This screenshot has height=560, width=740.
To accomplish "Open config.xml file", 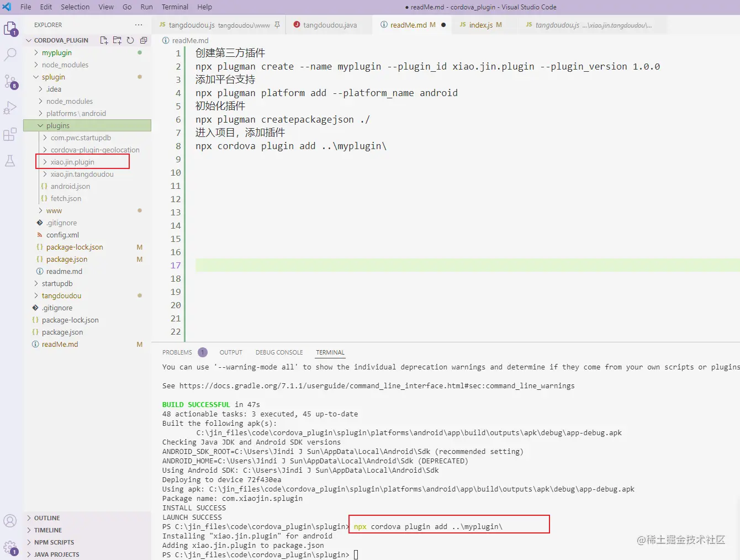I will [x=87, y=235].
